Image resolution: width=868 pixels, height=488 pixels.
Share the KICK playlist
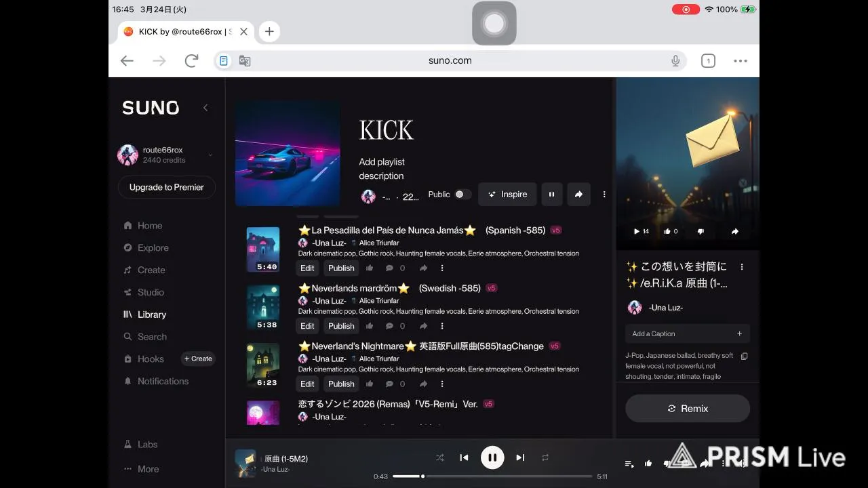point(578,195)
